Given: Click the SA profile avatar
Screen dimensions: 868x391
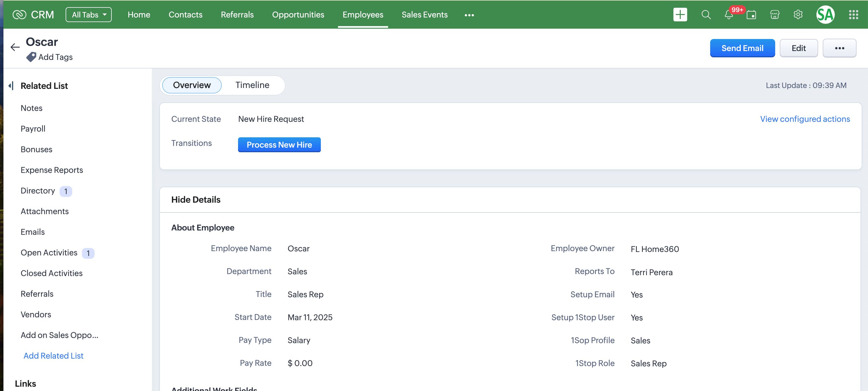Looking at the screenshot, I should pos(825,15).
